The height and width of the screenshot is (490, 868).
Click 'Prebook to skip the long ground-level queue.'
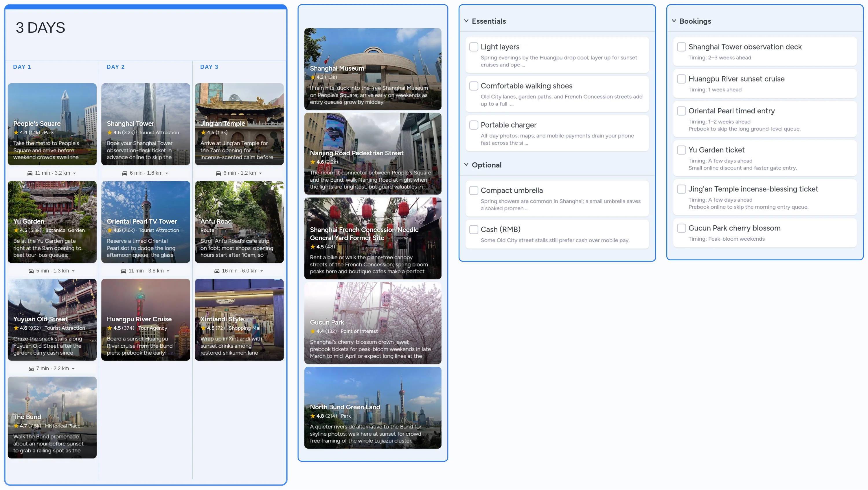tap(744, 129)
